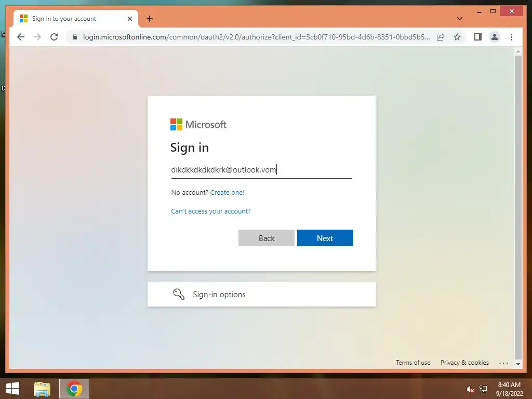Launch File Explorer from taskbar
The image size is (532, 399).
pyautogui.click(x=42, y=389)
